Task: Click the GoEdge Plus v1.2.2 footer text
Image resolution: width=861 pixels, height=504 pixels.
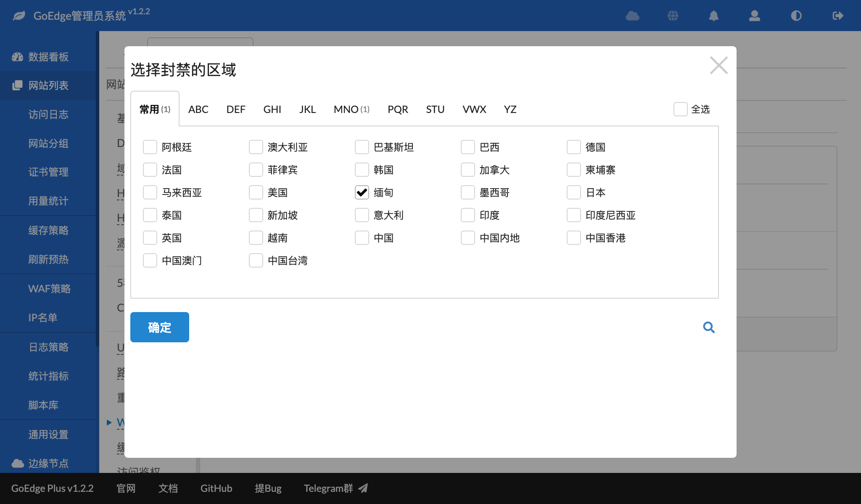Action: 53,488
